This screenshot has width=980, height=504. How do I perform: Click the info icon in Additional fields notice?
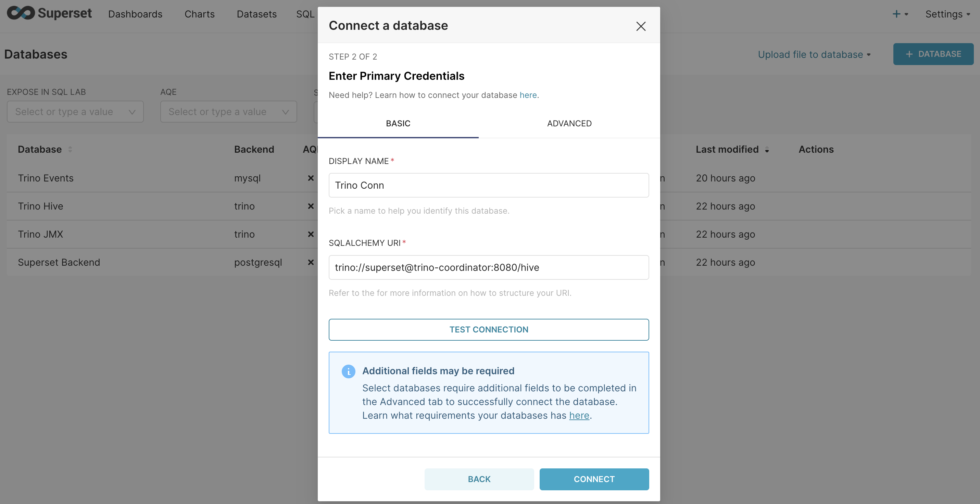[348, 371]
